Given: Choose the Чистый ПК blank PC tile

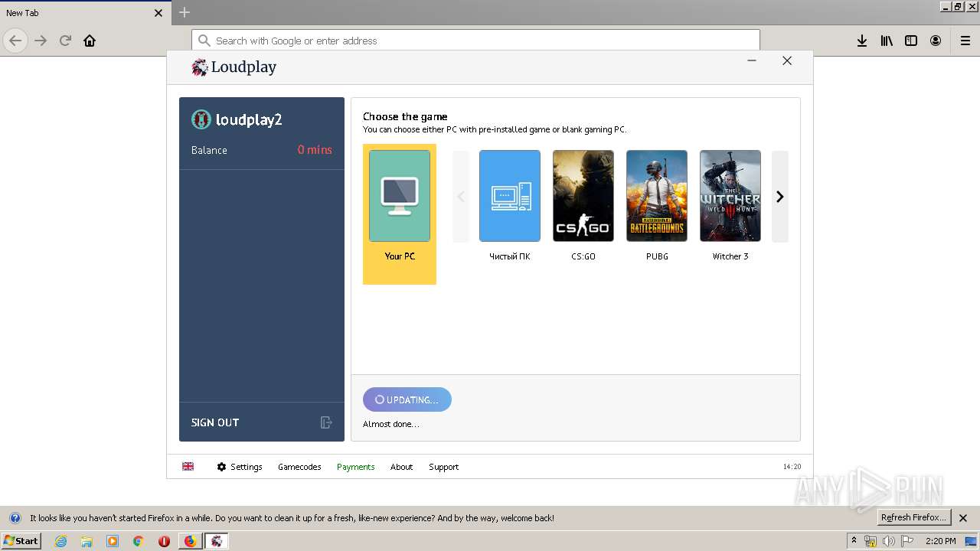Looking at the screenshot, I should [510, 196].
